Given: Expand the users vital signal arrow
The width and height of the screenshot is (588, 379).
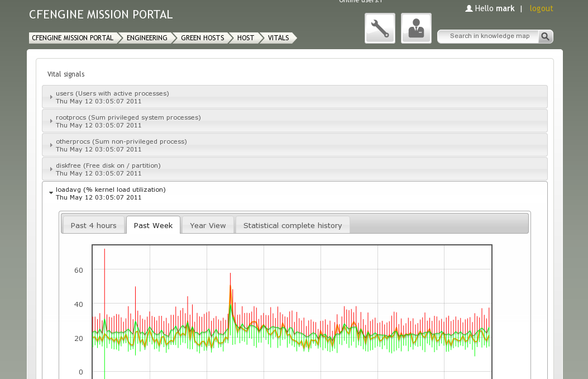Looking at the screenshot, I should click(x=51, y=97).
